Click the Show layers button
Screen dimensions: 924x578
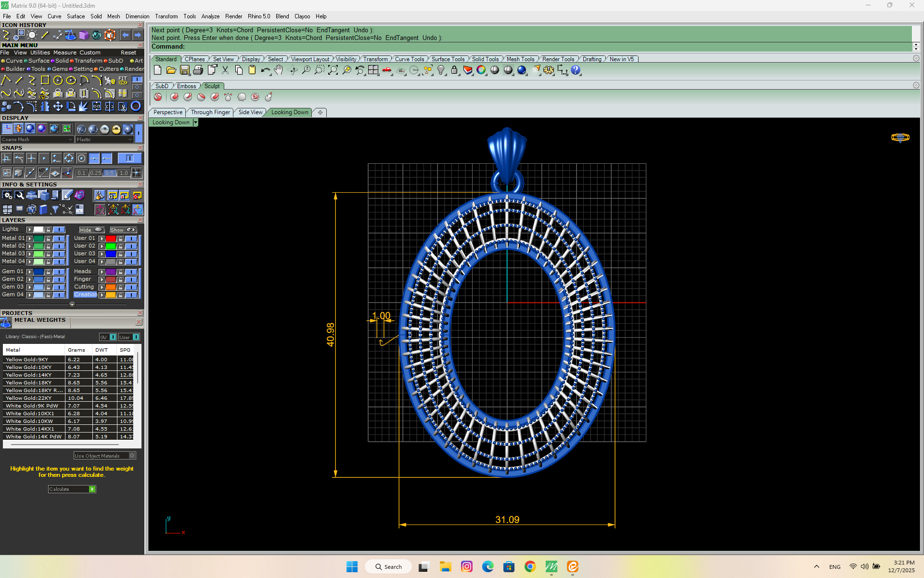[123, 230]
